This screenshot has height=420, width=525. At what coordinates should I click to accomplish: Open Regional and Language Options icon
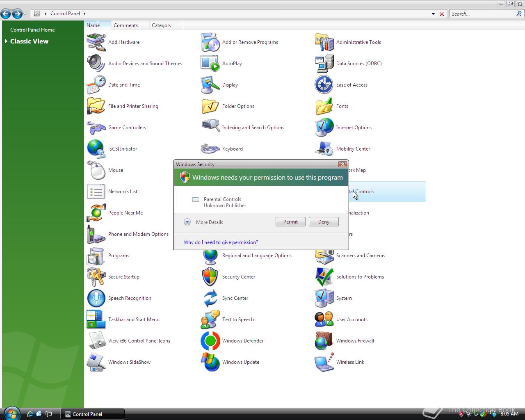[210, 257]
